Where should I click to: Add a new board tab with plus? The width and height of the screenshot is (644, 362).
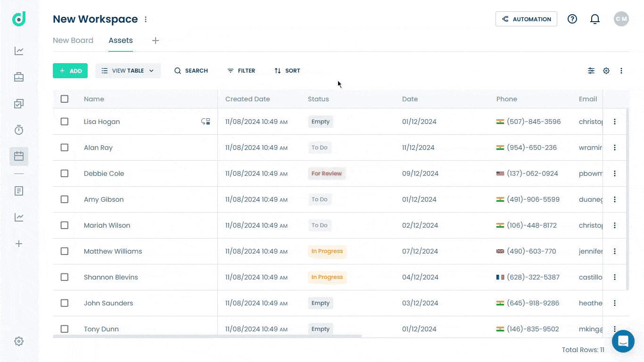[x=156, y=41]
